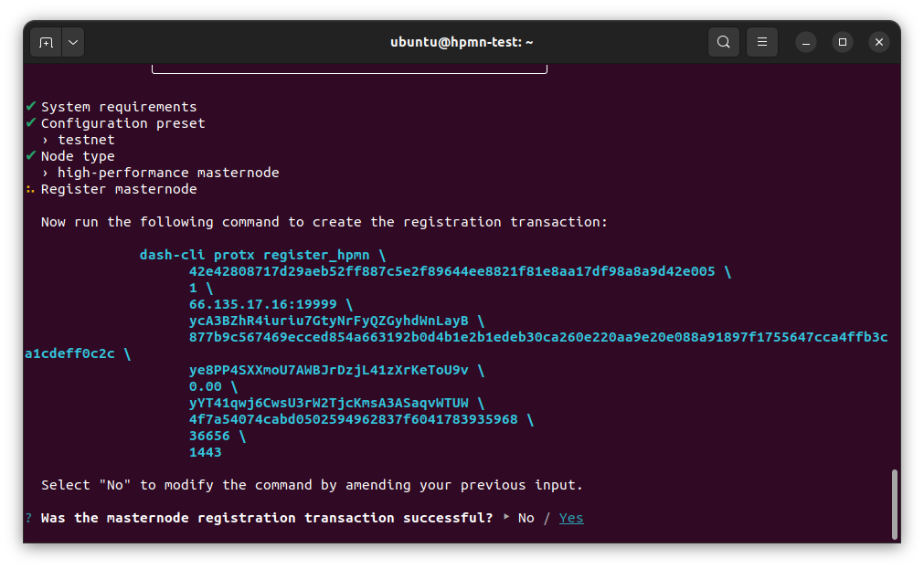Select the "No" answer option

(x=526, y=518)
